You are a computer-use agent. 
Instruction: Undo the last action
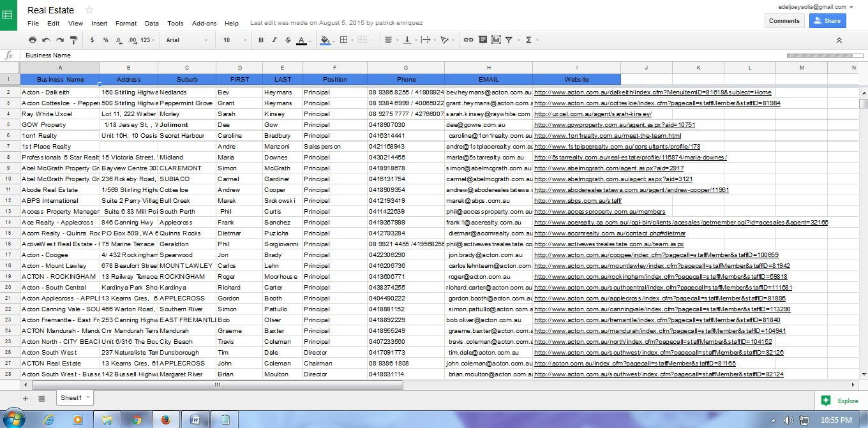point(47,40)
